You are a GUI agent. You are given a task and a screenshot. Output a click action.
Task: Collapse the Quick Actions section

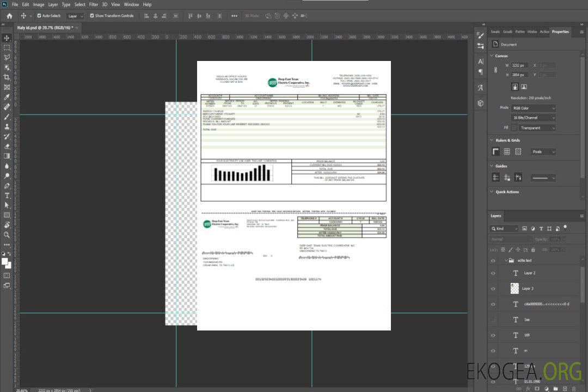492,192
